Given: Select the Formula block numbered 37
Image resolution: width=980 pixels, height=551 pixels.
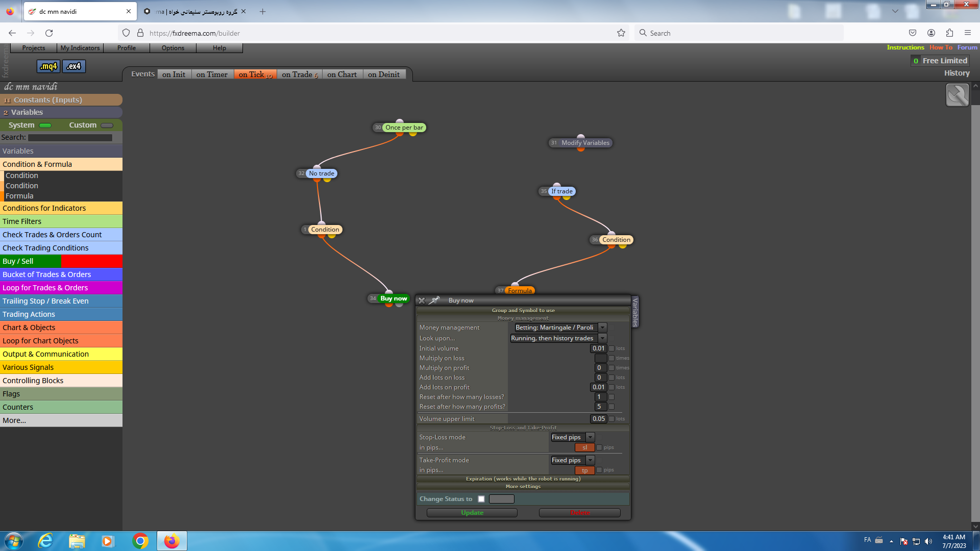Looking at the screenshot, I should [520, 290].
